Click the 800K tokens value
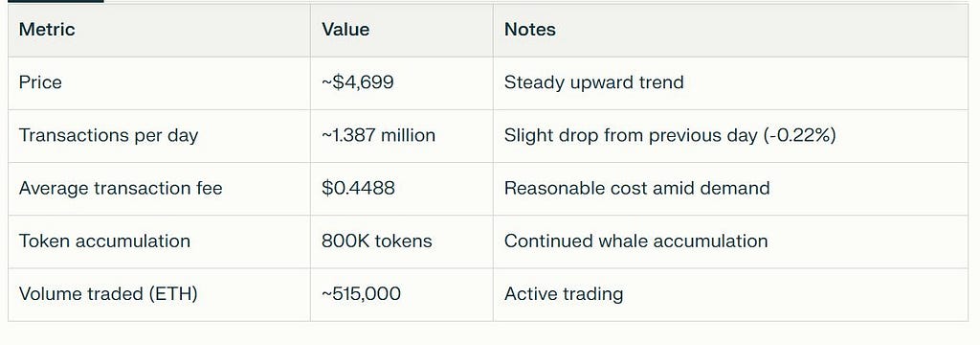980x345 pixels. pyautogui.click(x=377, y=241)
